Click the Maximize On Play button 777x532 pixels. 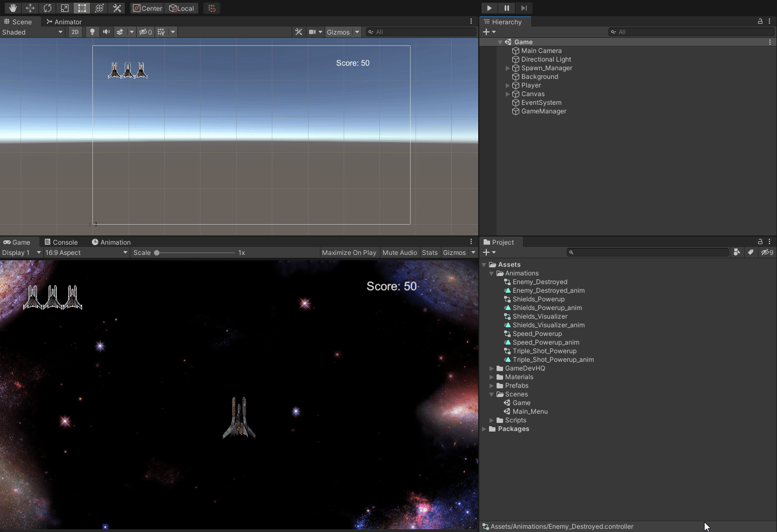click(349, 252)
